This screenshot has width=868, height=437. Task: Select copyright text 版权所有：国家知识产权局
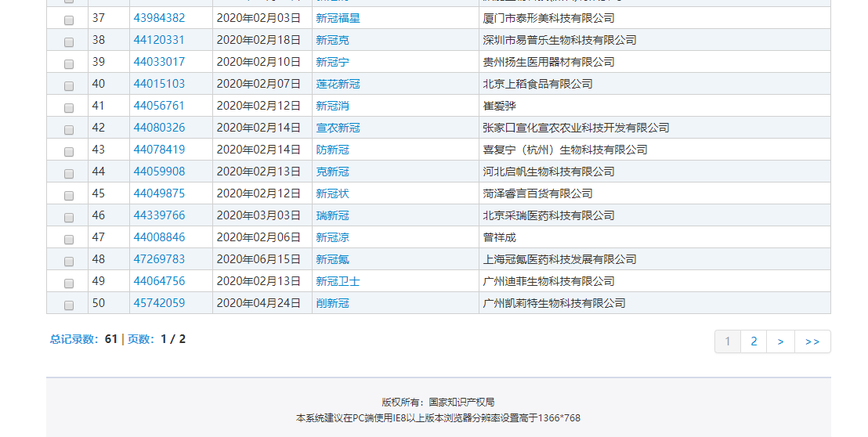(438, 403)
